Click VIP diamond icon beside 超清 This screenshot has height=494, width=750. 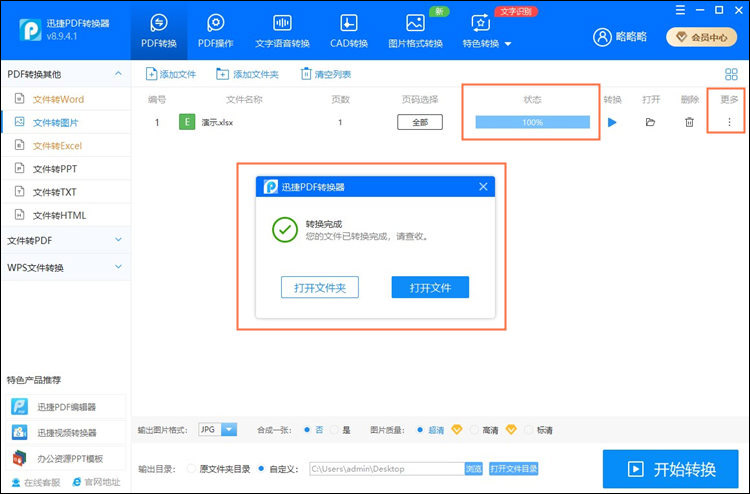click(457, 429)
